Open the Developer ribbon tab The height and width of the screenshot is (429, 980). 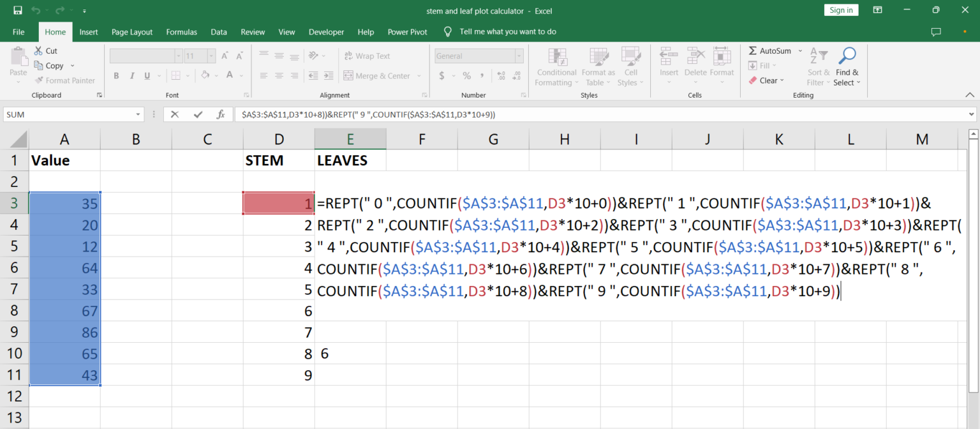point(326,31)
